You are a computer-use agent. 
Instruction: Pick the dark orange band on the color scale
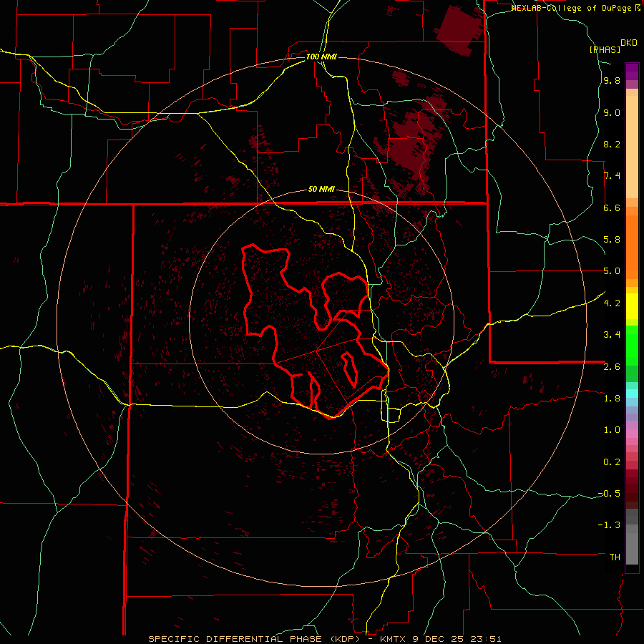[x=632, y=247]
